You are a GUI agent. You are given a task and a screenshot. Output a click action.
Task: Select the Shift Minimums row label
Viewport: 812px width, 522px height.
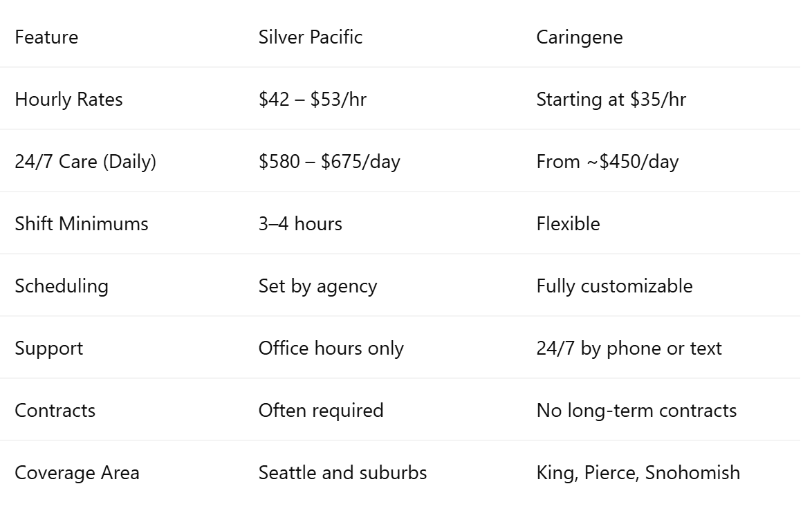coord(82,224)
